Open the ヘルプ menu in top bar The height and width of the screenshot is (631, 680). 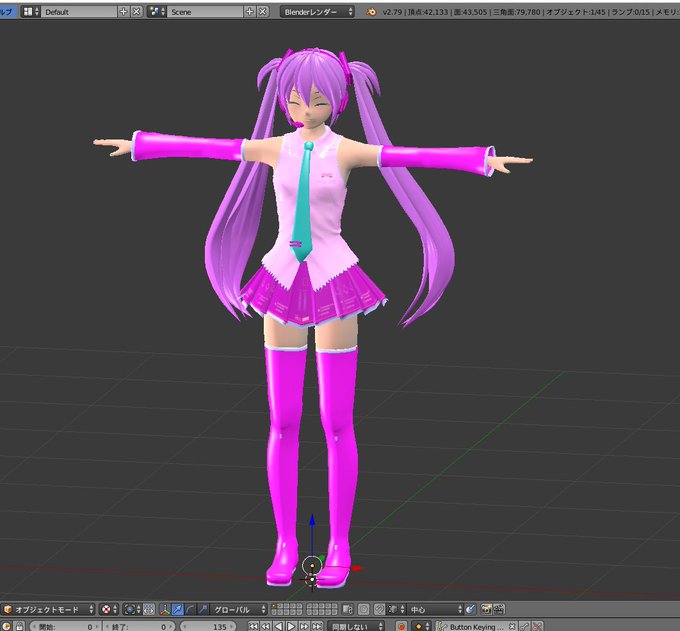[x=6, y=12]
